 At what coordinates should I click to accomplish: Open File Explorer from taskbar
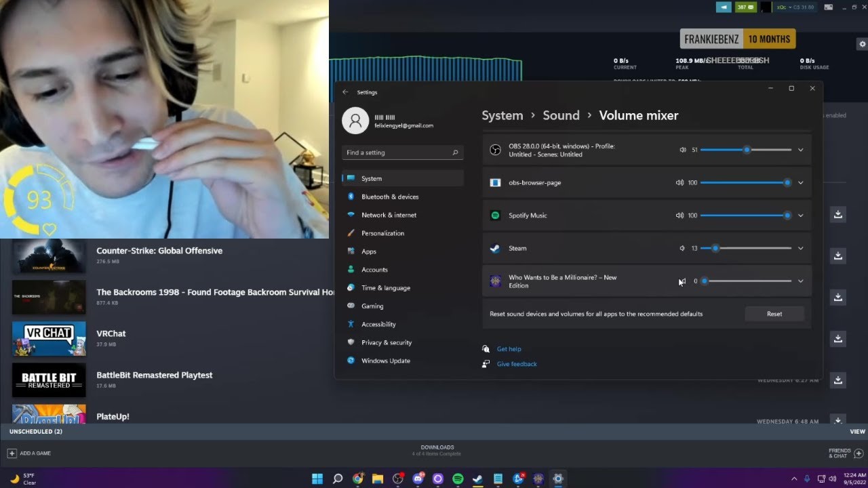(x=378, y=479)
